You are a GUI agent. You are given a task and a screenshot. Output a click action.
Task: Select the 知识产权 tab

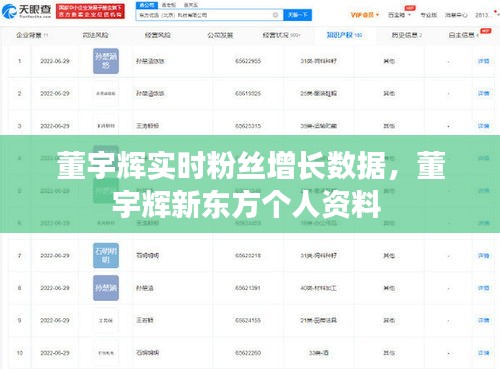pos(344,35)
